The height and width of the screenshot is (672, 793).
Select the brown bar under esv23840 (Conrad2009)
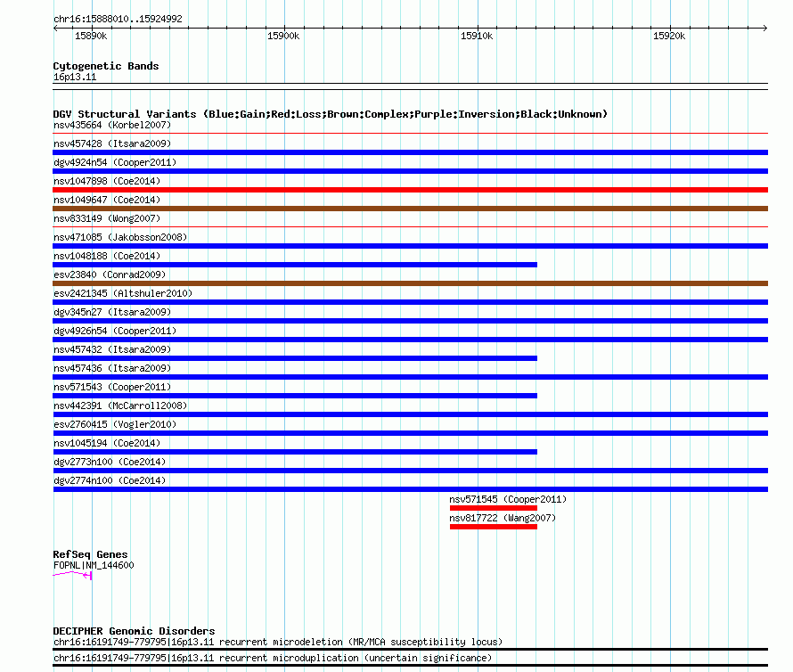click(x=410, y=283)
